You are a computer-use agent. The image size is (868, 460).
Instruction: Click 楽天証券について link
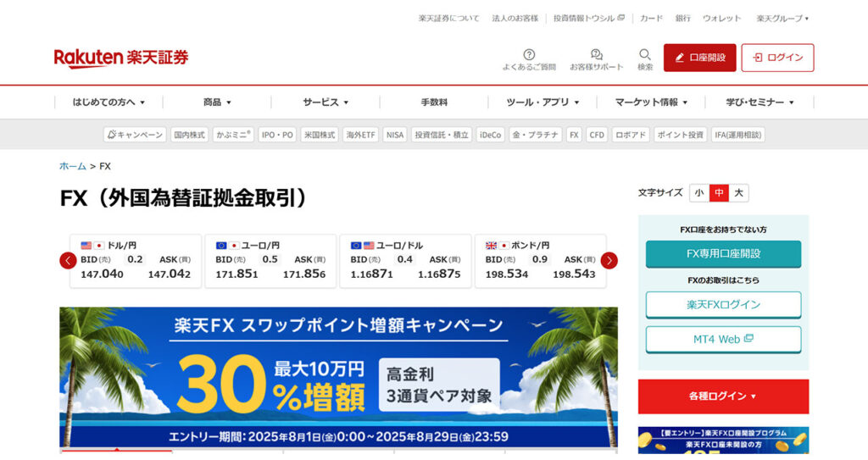[x=448, y=19]
